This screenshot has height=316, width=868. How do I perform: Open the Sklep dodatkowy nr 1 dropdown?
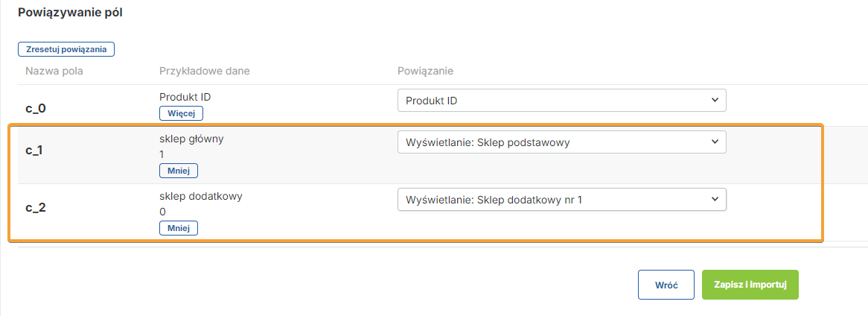click(561, 199)
